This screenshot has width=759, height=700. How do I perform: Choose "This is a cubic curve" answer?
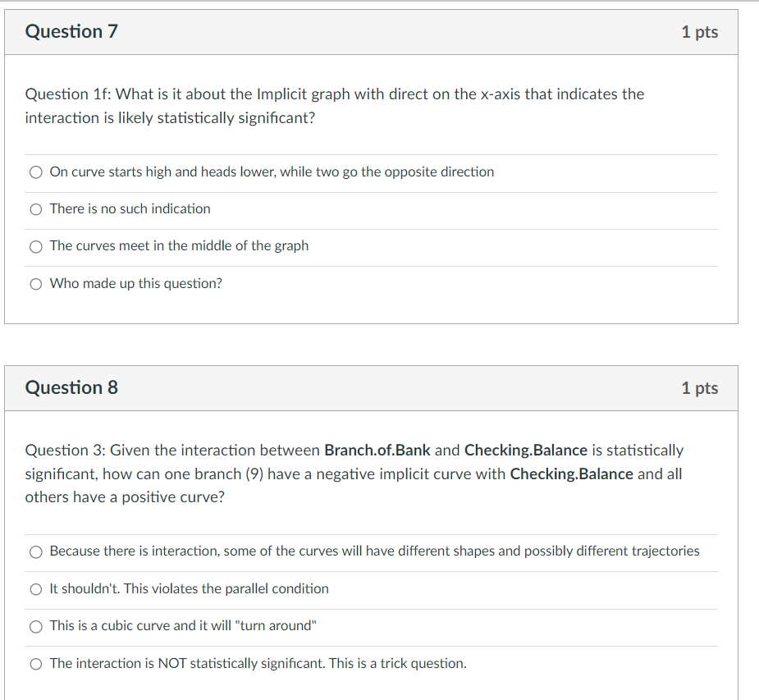pos(36,626)
